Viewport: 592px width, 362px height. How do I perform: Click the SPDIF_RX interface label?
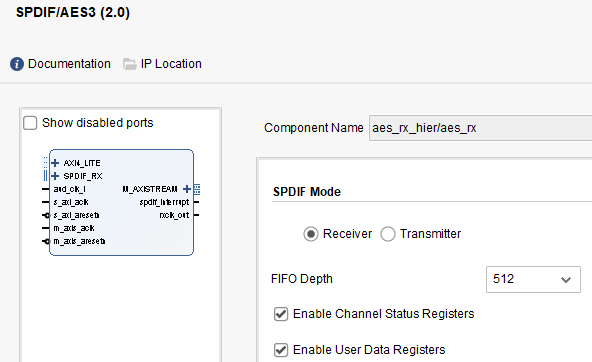tap(83, 176)
